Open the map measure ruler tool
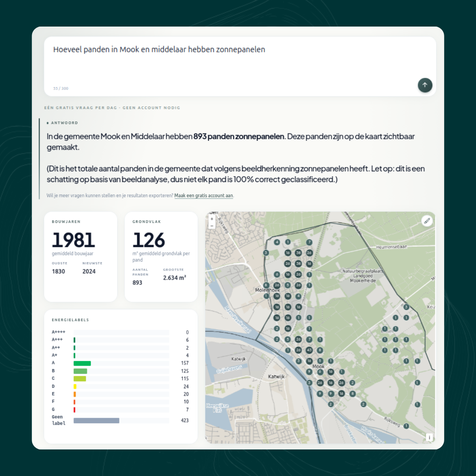This screenshot has width=476, height=476. pos(427,221)
